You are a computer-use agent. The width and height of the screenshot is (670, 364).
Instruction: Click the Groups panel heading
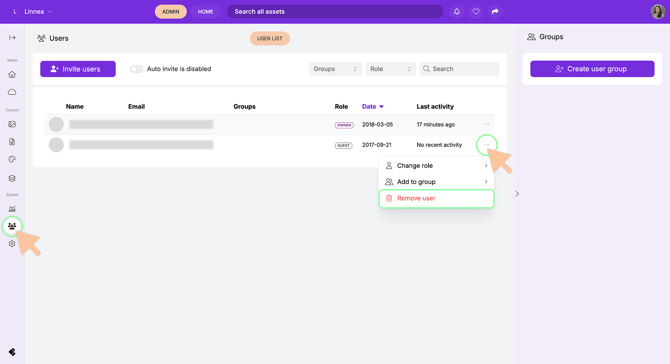coord(545,37)
